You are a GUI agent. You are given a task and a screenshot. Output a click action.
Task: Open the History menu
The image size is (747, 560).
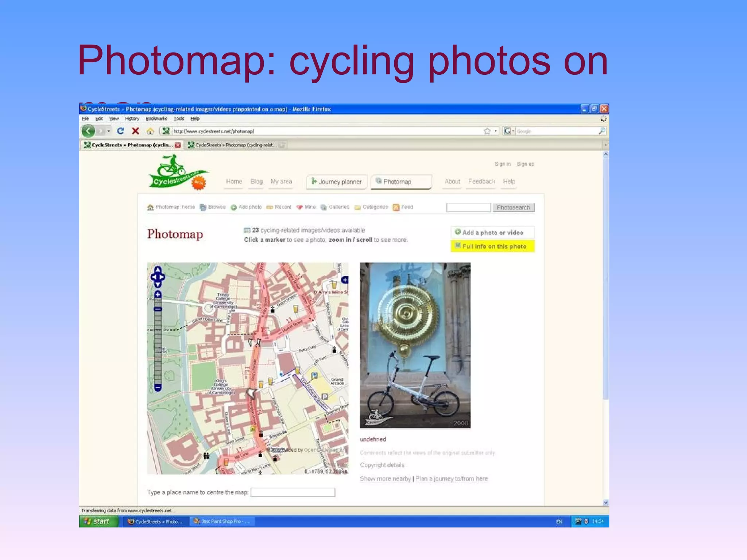tap(132, 119)
